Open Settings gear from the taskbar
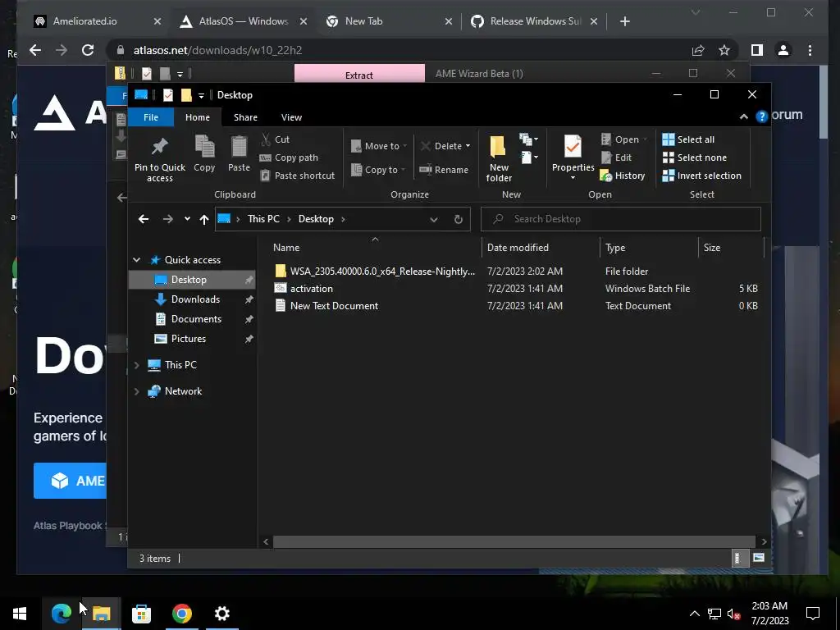 [x=221, y=614]
